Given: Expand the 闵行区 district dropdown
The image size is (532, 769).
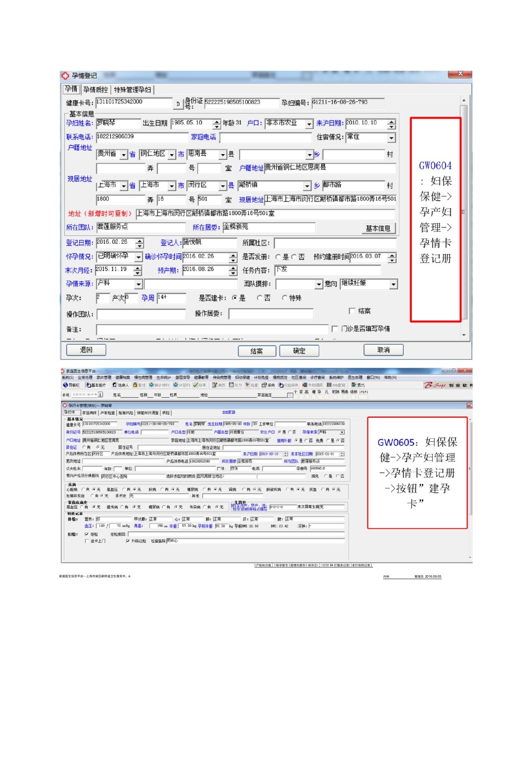Looking at the screenshot, I should point(223,186).
